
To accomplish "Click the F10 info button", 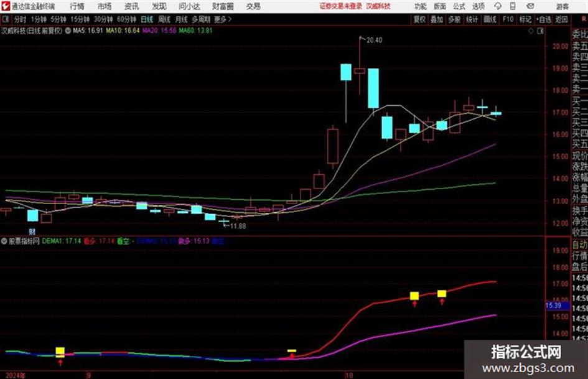I will pyautogui.click(x=508, y=19).
